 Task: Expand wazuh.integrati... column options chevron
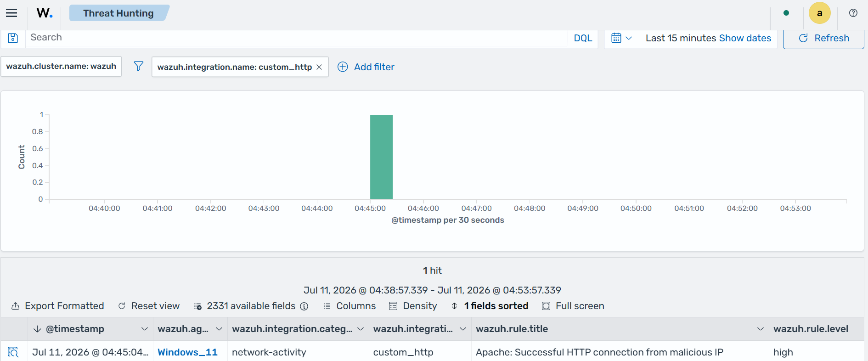pyautogui.click(x=463, y=329)
